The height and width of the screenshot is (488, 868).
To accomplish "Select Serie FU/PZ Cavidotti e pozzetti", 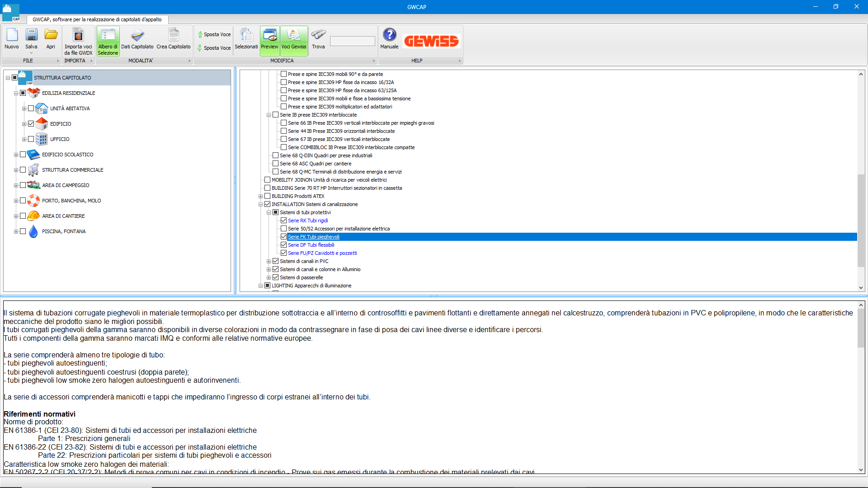I will click(322, 253).
